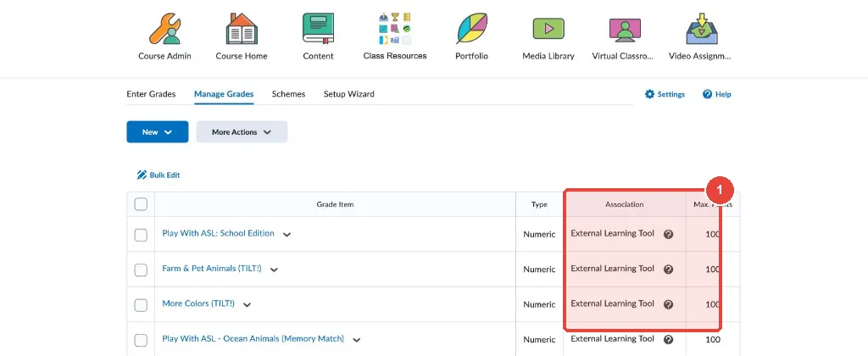The image size is (868, 356).
Task: Open the Portfolio leaf icon
Action: 471,29
